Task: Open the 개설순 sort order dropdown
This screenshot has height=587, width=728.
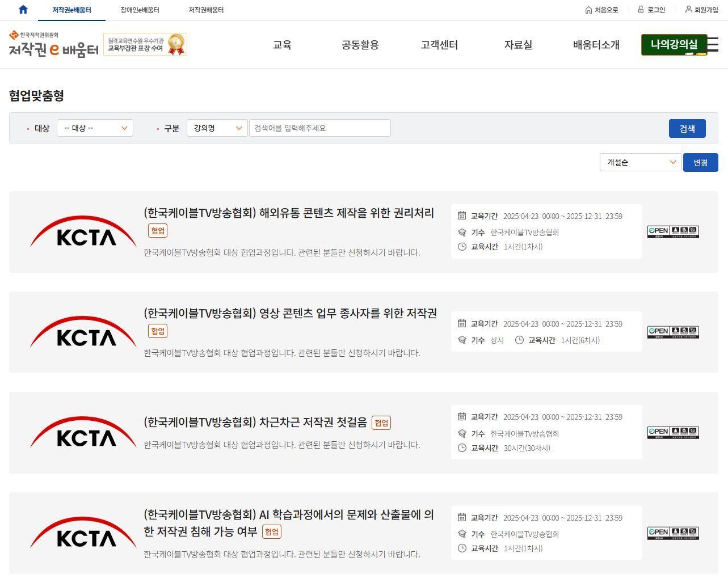Action: click(x=640, y=162)
